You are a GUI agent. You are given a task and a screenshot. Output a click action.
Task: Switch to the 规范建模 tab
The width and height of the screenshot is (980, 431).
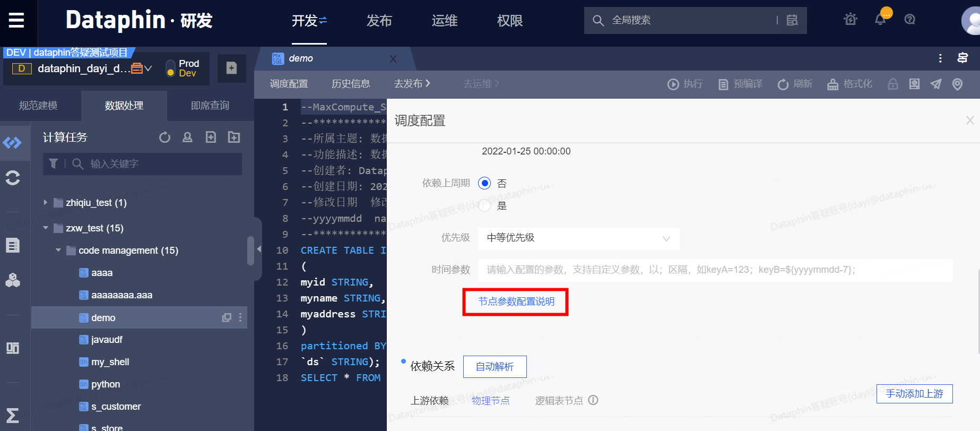pyautogui.click(x=38, y=106)
